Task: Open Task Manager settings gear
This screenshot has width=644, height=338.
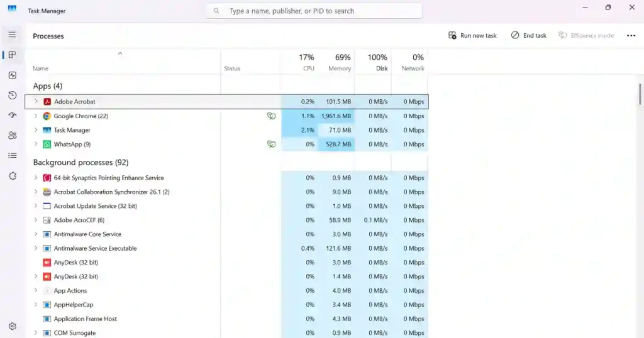Action: [x=13, y=327]
